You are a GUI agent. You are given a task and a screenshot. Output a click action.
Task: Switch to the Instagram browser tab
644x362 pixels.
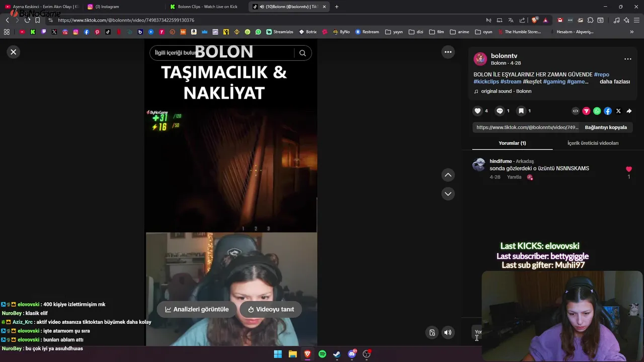click(123, 7)
